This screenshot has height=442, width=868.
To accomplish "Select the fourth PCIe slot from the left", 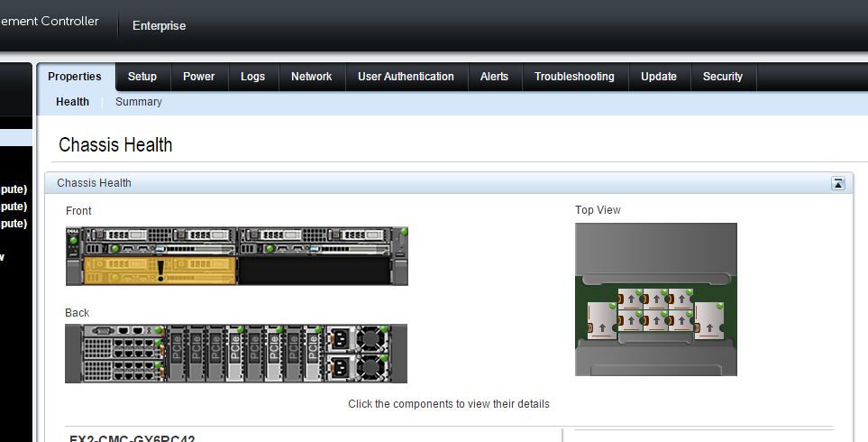I will click(x=234, y=354).
